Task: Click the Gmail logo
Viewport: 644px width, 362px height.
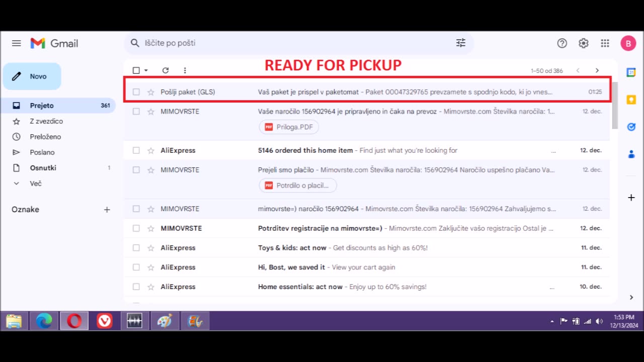Action: point(54,43)
